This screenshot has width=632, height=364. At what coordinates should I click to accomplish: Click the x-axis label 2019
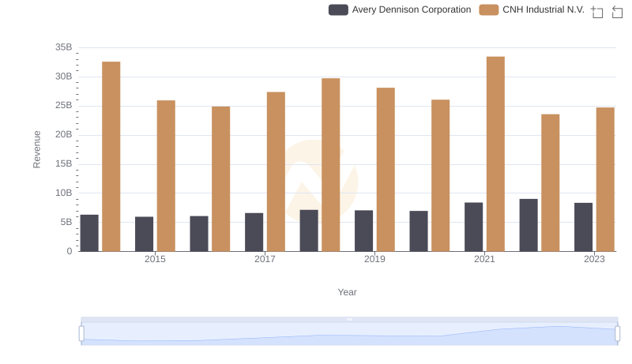374,259
